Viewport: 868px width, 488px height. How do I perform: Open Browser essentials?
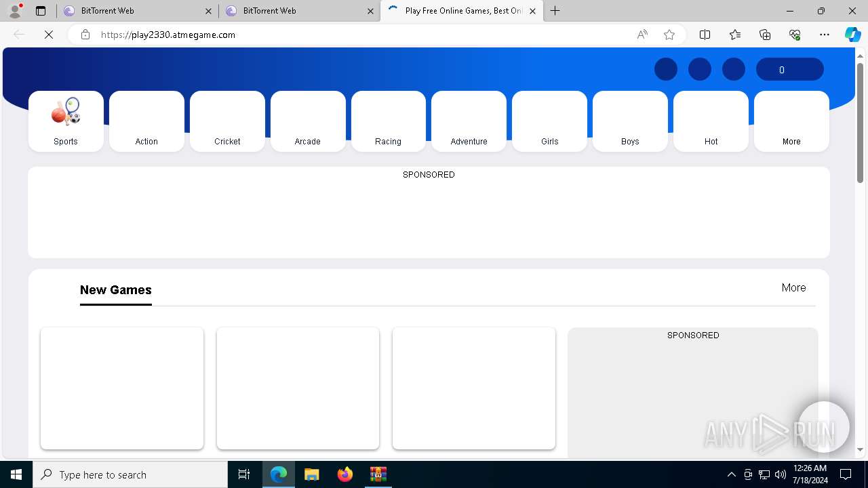point(795,35)
